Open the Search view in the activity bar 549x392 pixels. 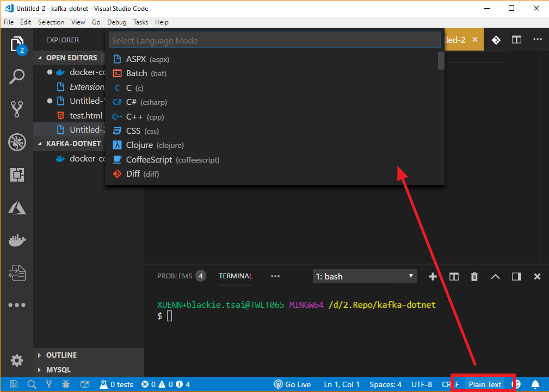17,77
